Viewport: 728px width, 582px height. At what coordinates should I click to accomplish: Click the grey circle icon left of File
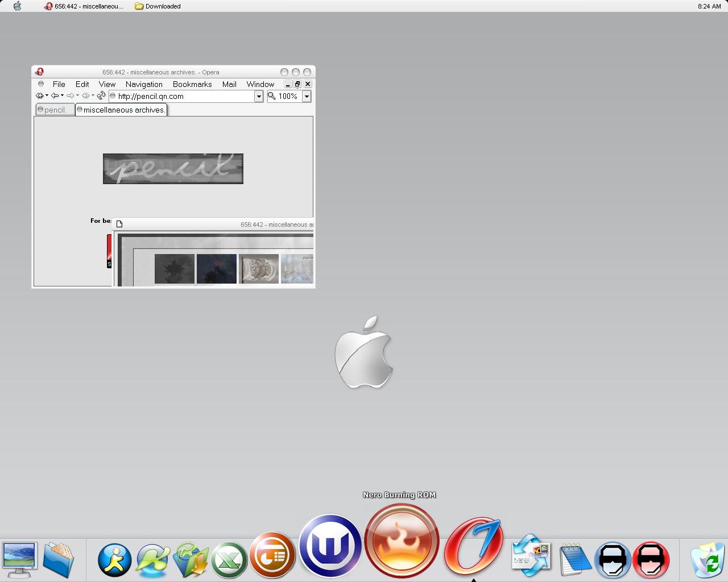pyautogui.click(x=41, y=84)
